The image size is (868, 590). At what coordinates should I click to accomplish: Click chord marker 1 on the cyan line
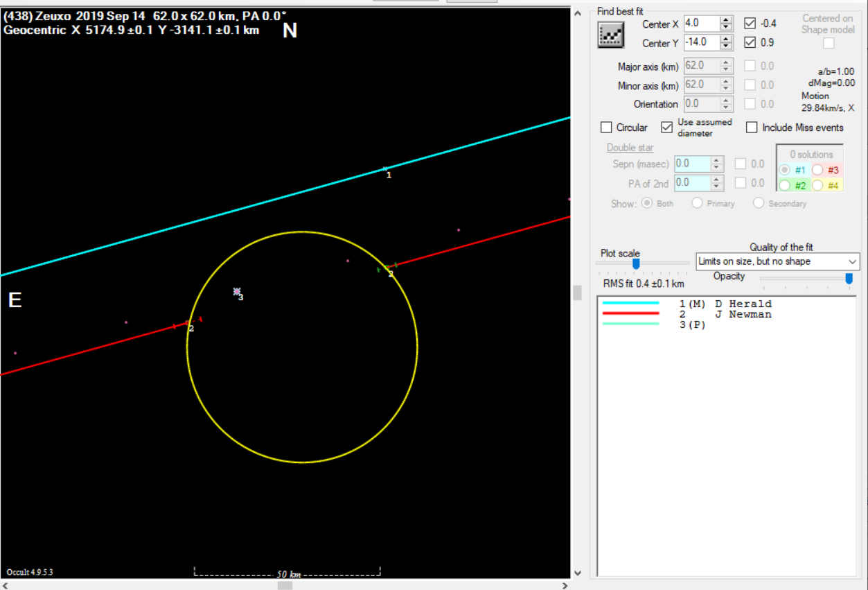pos(385,169)
